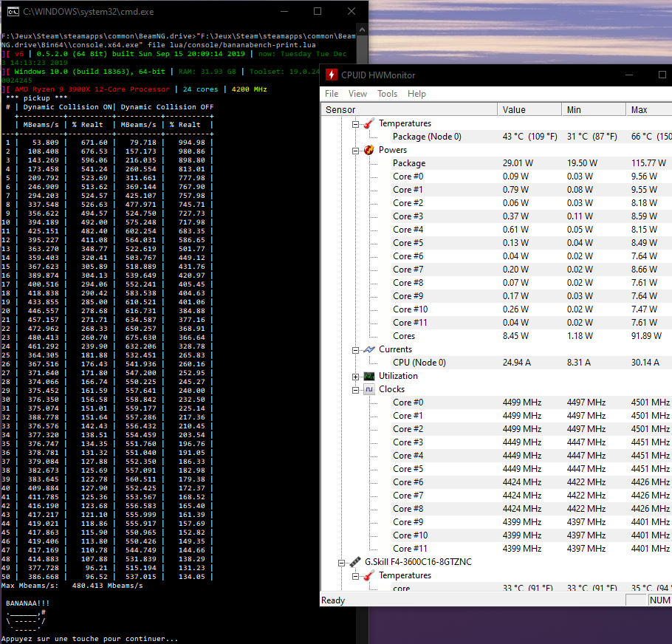This screenshot has width=672, height=644.
Task: Click the graph icon next to Currents
Action: 369,349
